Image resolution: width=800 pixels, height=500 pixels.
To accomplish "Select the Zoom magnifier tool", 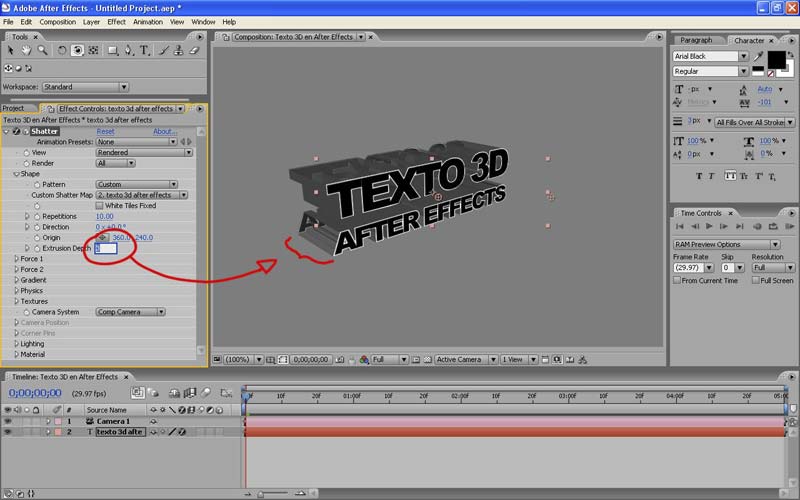I will point(42,50).
